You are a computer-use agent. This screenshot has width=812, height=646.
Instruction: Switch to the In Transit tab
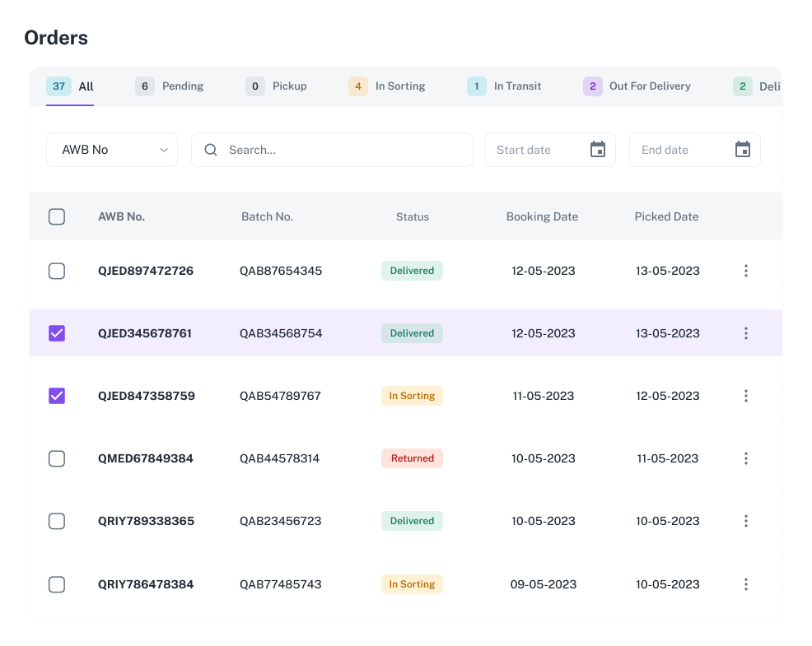(x=504, y=86)
